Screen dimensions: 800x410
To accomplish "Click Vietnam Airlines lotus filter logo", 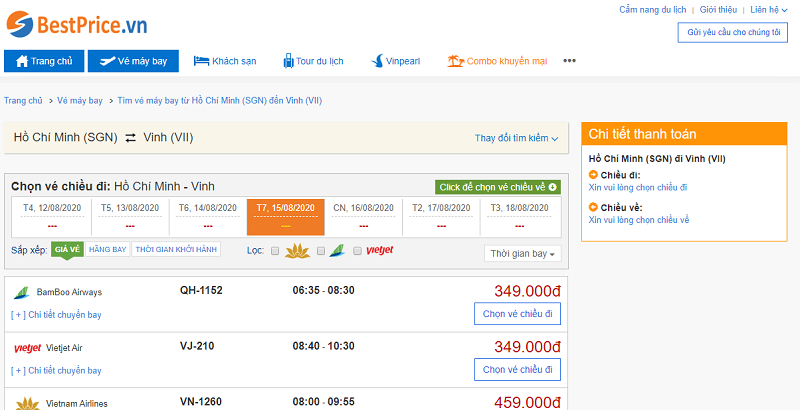I will click(x=297, y=251).
